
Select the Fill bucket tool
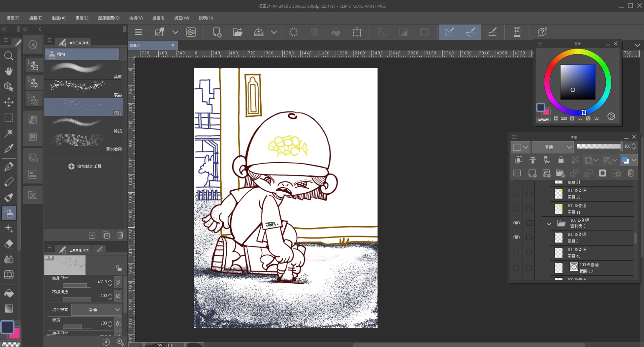click(9, 293)
